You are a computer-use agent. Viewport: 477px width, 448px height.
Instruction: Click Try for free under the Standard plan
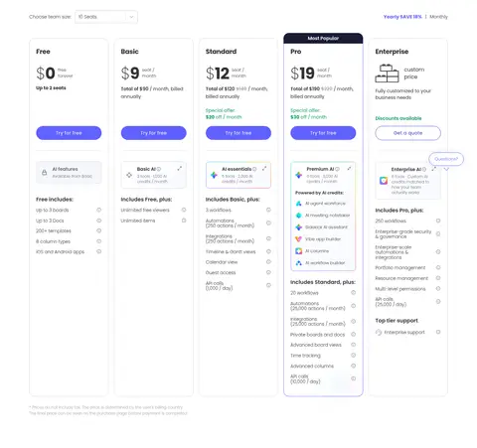pyautogui.click(x=238, y=133)
